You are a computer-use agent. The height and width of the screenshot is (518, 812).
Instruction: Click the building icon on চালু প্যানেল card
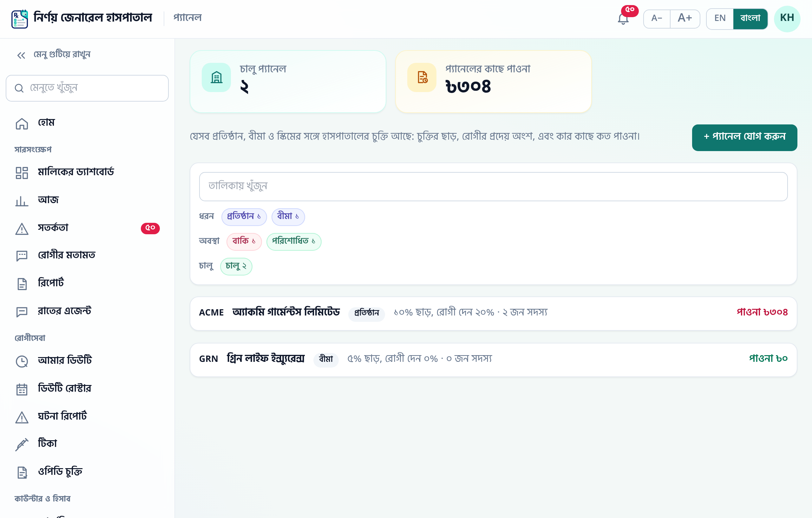click(216, 77)
